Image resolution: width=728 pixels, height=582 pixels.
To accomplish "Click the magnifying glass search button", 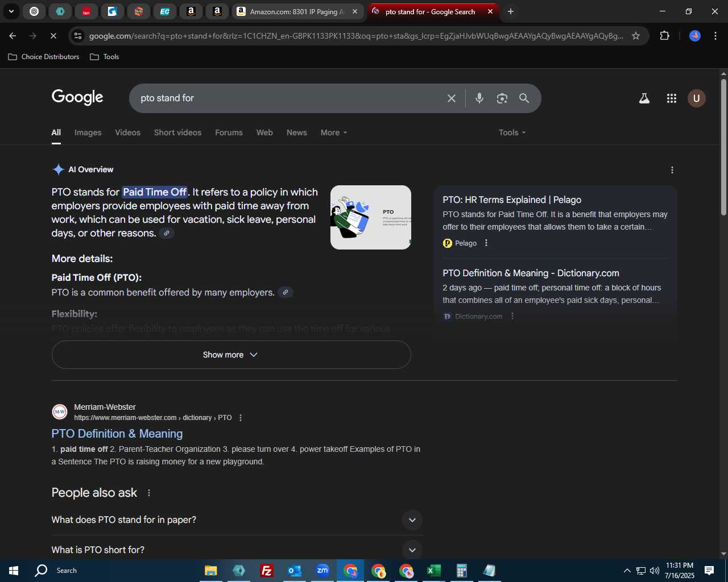I will pos(524,98).
